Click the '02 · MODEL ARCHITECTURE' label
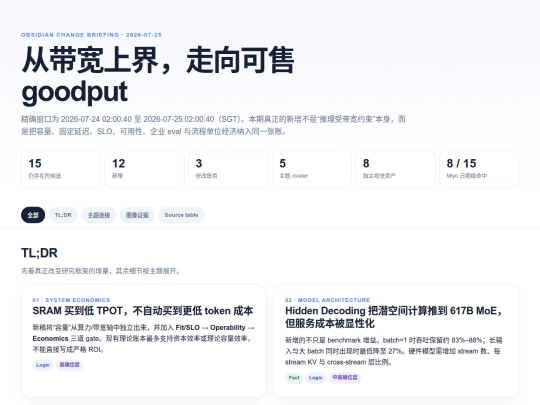 click(328, 300)
